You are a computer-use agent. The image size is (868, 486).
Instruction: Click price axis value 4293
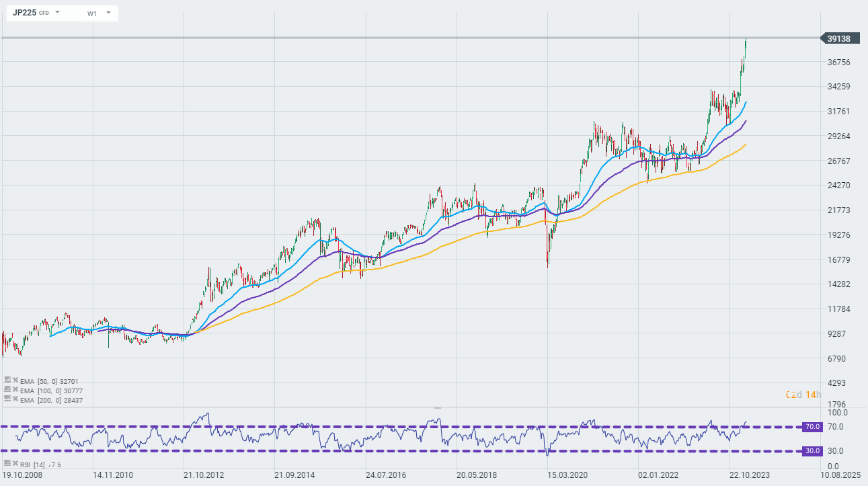click(x=838, y=383)
